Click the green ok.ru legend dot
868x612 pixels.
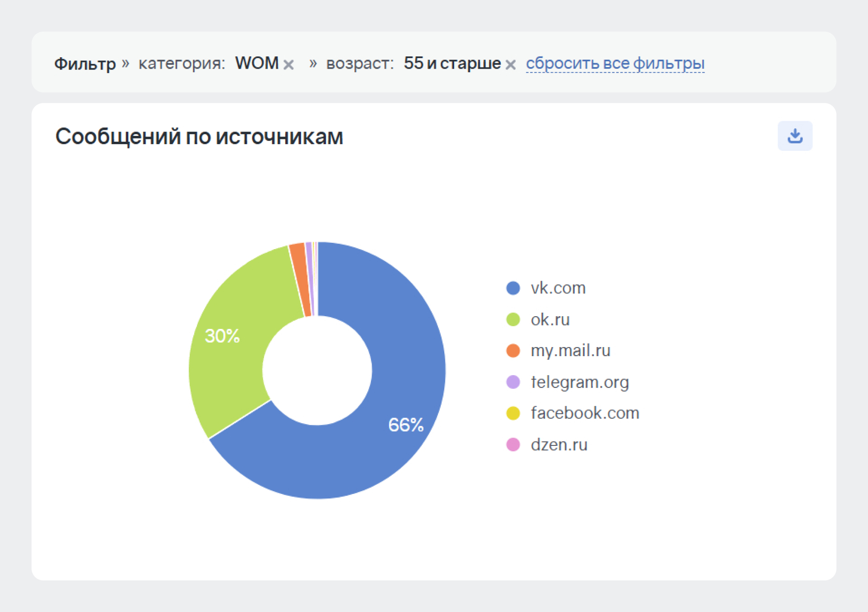[513, 319]
